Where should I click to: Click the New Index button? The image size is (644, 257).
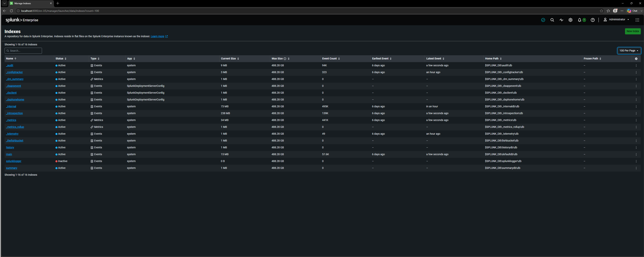[632, 31]
